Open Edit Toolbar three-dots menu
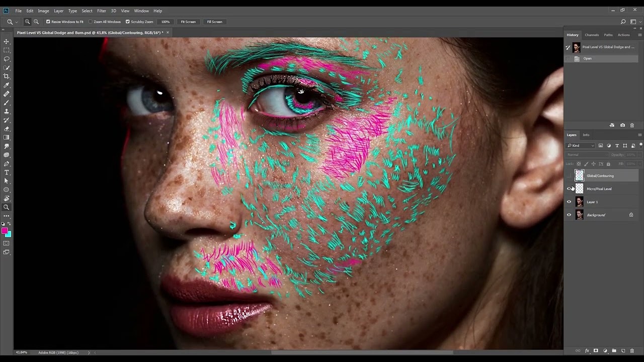The height and width of the screenshot is (362, 644). [x=7, y=216]
